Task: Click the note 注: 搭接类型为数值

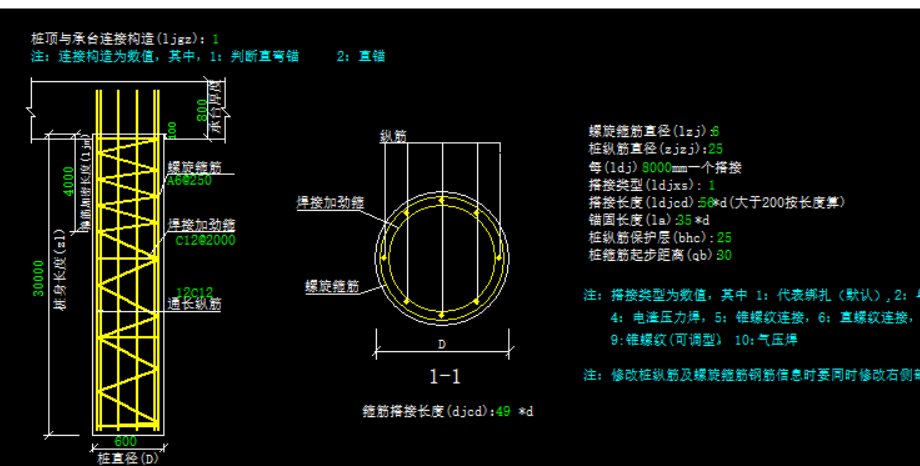Action: (x=752, y=295)
